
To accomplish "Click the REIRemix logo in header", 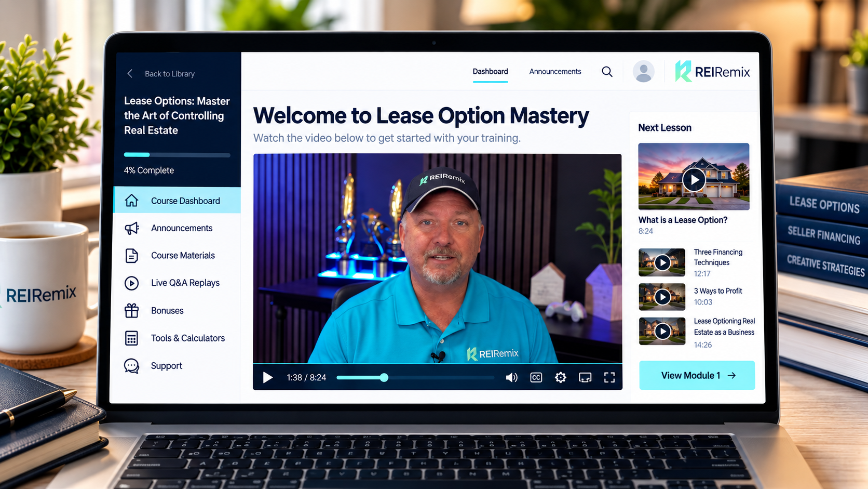I will [712, 72].
